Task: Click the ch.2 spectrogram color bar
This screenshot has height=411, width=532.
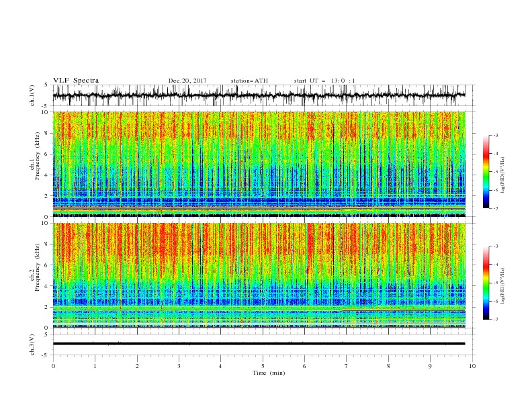Action: tap(486, 283)
